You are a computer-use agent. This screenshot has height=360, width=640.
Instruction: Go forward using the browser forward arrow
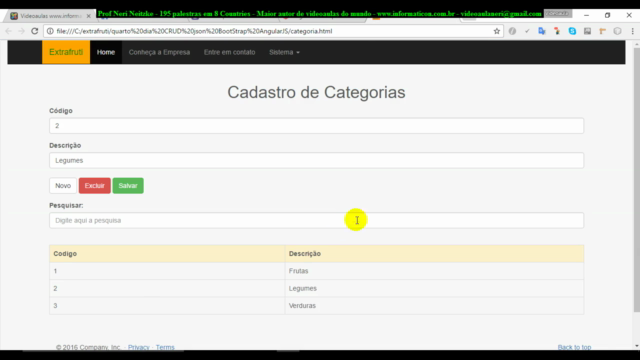tap(21, 31)
